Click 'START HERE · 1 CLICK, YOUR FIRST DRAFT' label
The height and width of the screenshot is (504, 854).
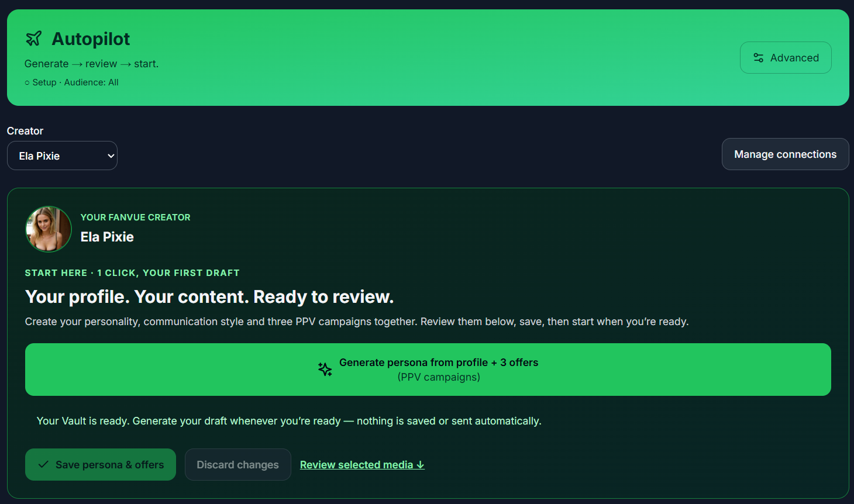point(132,273)
